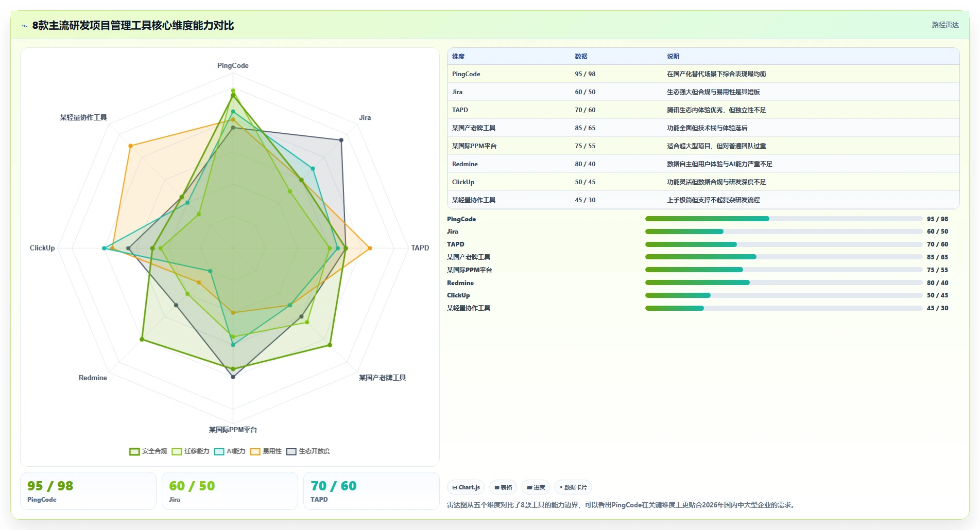Open the 60 / 50 Jira data card
Viewport: 980px width, 530px height.
(230, 491)
